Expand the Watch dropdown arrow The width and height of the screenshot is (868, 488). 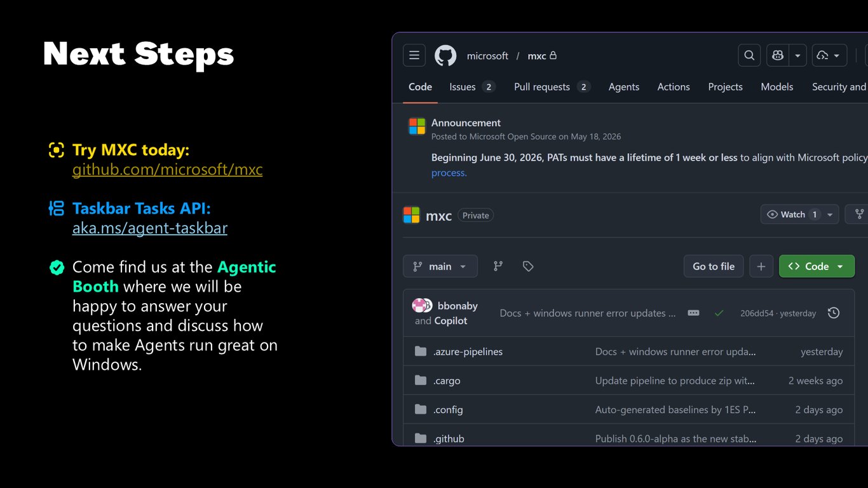click(x=830, y=215)
